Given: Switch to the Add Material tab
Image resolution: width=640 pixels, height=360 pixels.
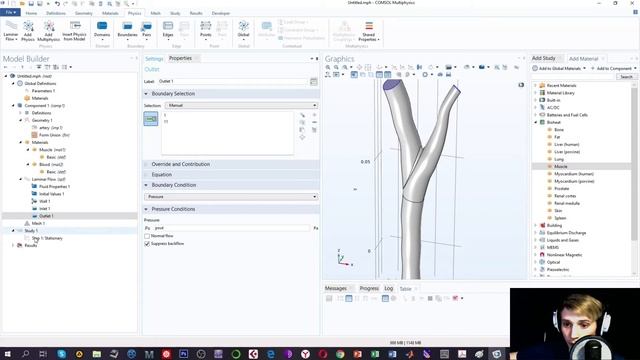Looking at the screenshot, I should (583, 59).
